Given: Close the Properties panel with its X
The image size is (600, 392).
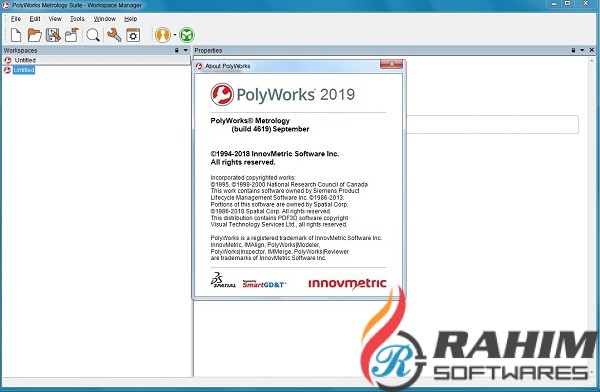Looking at the screenshot, I should 592,50.
